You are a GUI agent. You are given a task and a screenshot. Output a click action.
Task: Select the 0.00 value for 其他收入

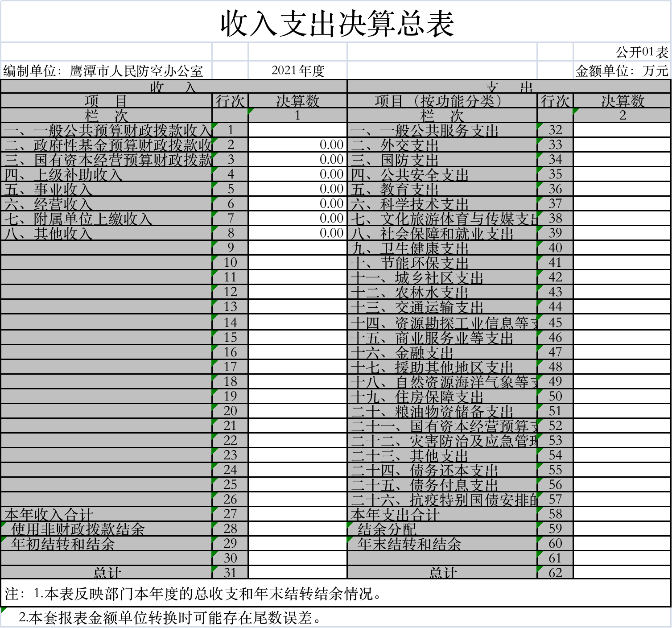click(297, 233)
